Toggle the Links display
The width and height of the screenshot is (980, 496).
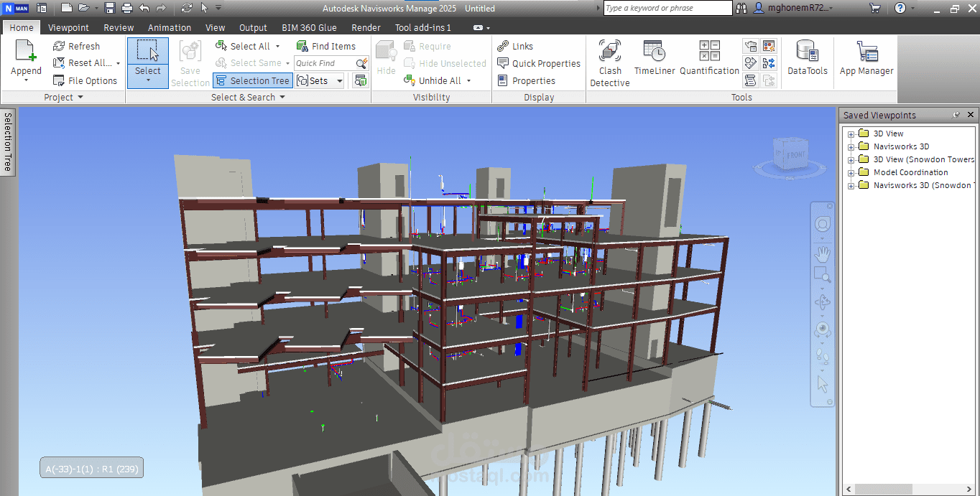tap(515, 46)
